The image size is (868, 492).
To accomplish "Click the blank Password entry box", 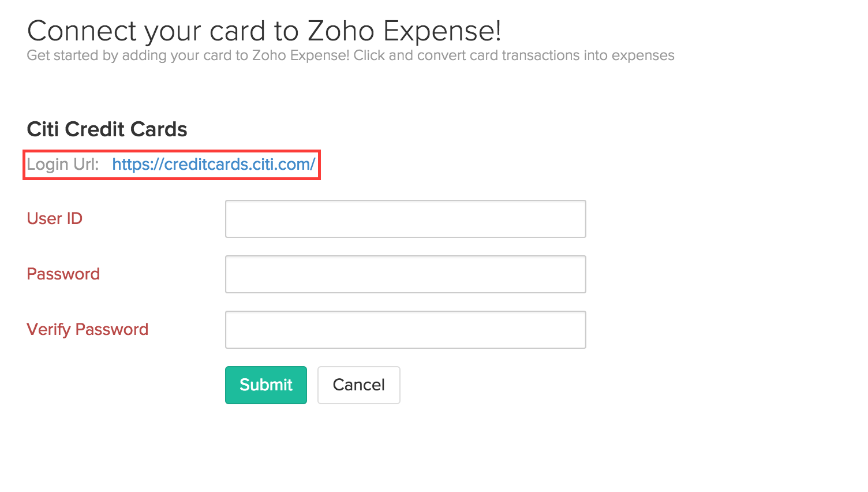I will point(405,274).
